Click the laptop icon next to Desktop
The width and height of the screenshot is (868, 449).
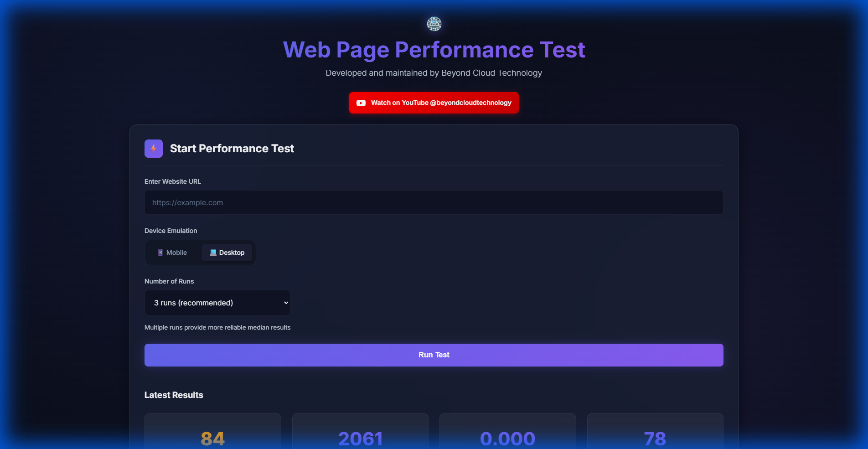(x=212, y=252)
